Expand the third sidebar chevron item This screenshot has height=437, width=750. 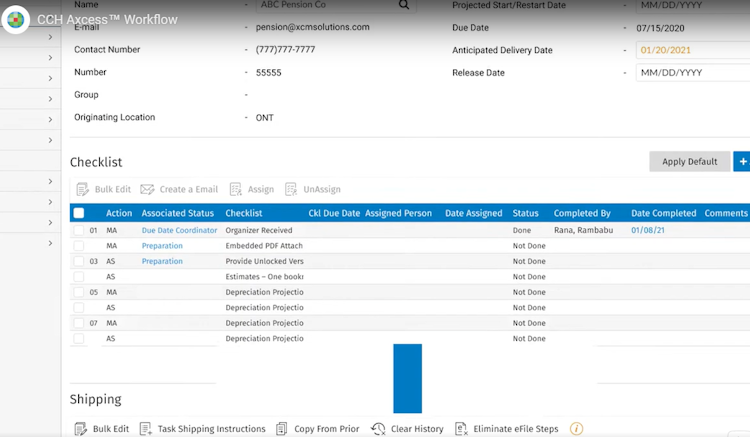coord(50,78)
